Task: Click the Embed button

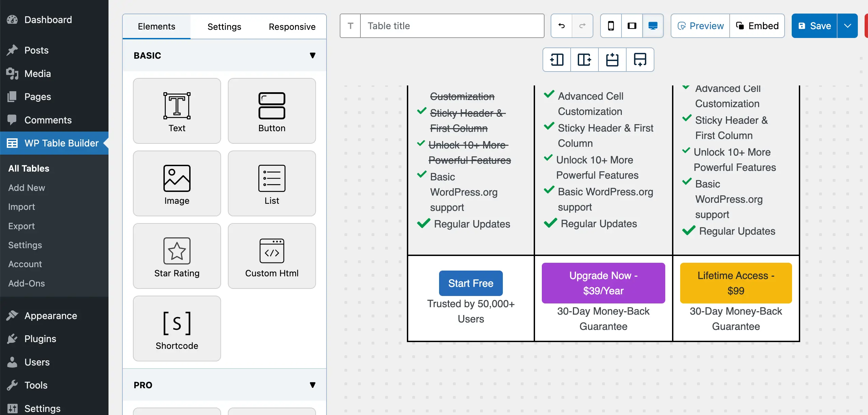Action: (x=757, y=25)
